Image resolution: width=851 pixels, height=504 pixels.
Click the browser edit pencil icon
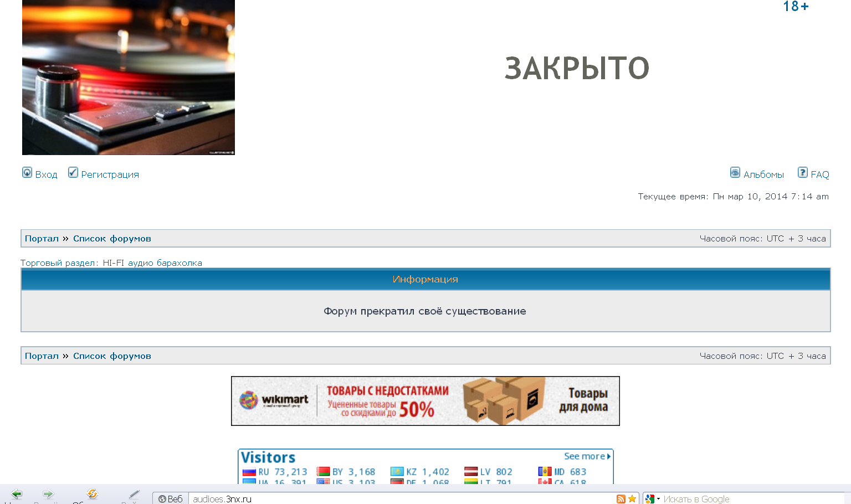[134, 494]
